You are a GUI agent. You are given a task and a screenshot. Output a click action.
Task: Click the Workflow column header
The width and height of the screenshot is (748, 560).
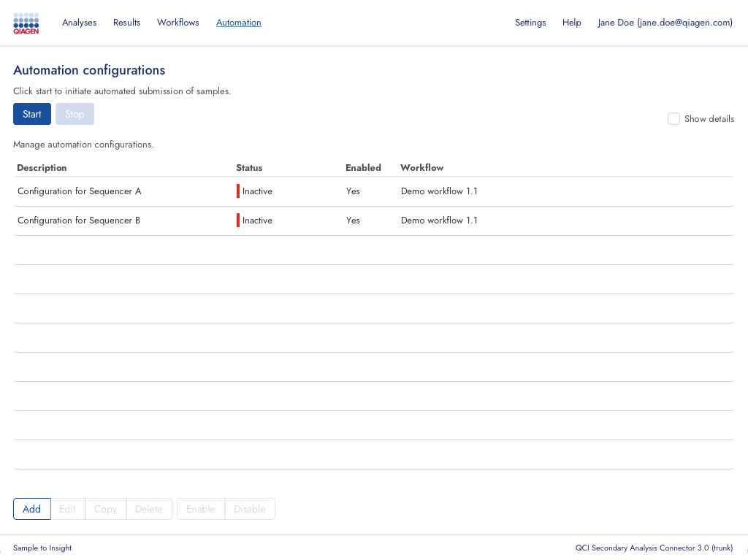(x=421, y=168)
